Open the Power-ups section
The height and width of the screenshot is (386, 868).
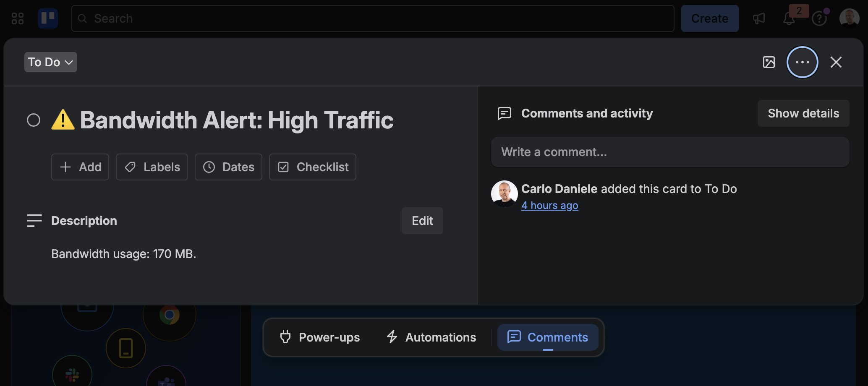[x=320, y=337]
